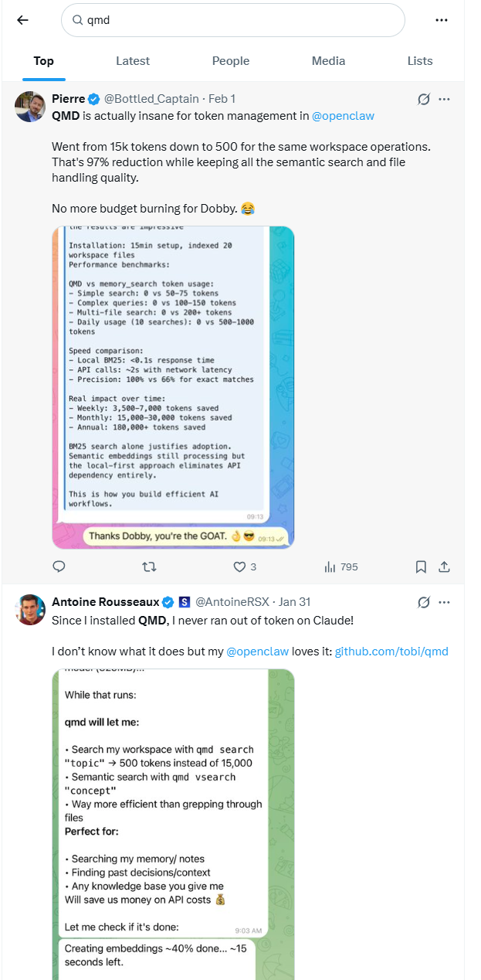
Task: Click Grok icon on Pierre's post
Action: point(423,99)
